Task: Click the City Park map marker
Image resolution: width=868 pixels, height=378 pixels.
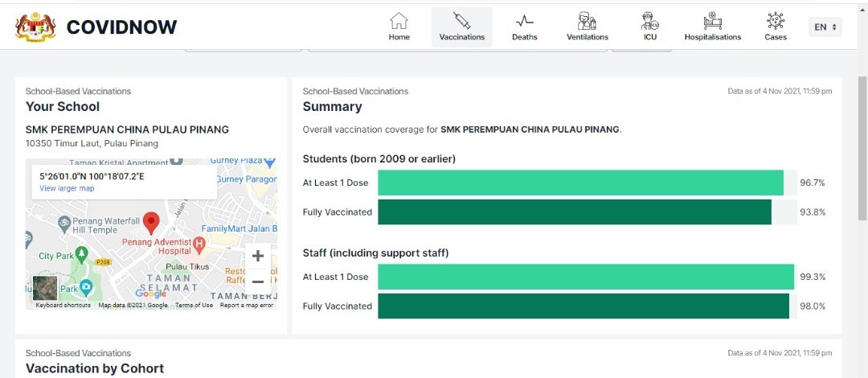Action: [82, 254]
